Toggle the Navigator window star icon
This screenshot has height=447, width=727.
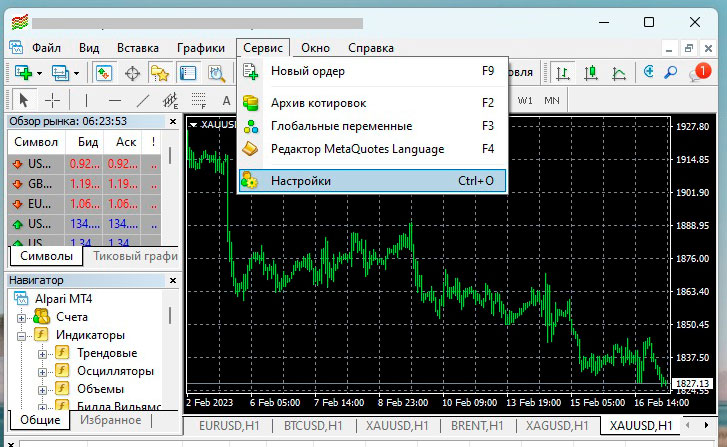click(159, 73)
